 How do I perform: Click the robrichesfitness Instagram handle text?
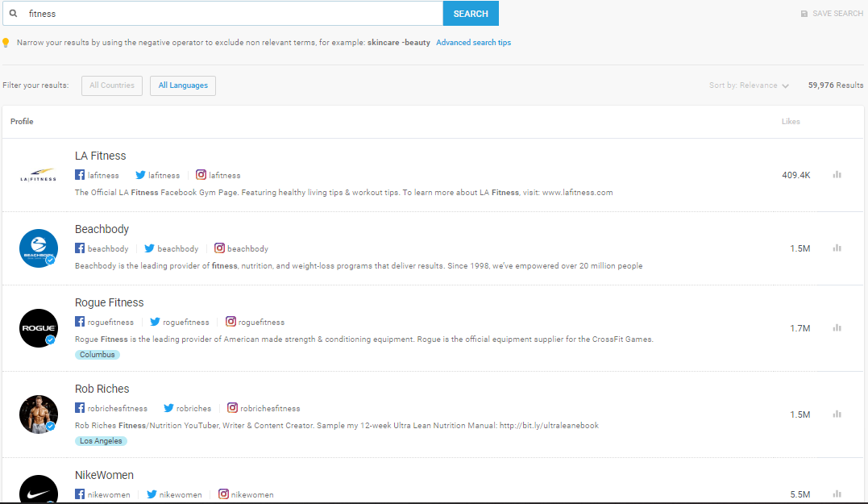(x=270, y=408)
